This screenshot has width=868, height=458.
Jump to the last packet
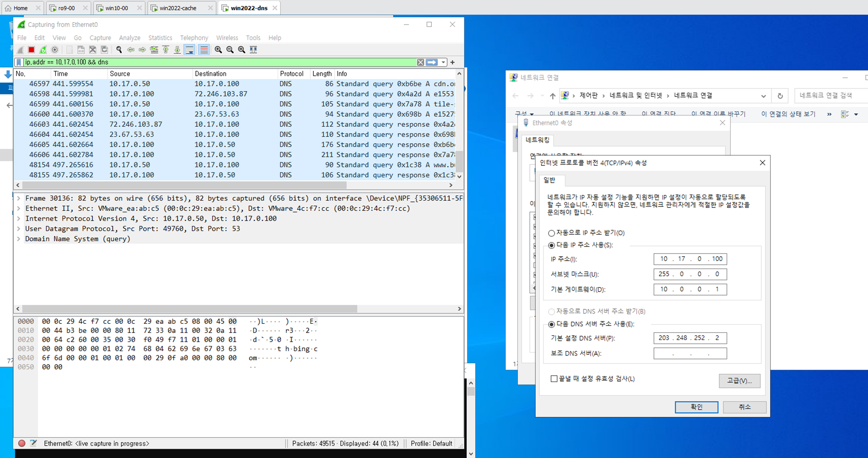click(x=178, y=50)
